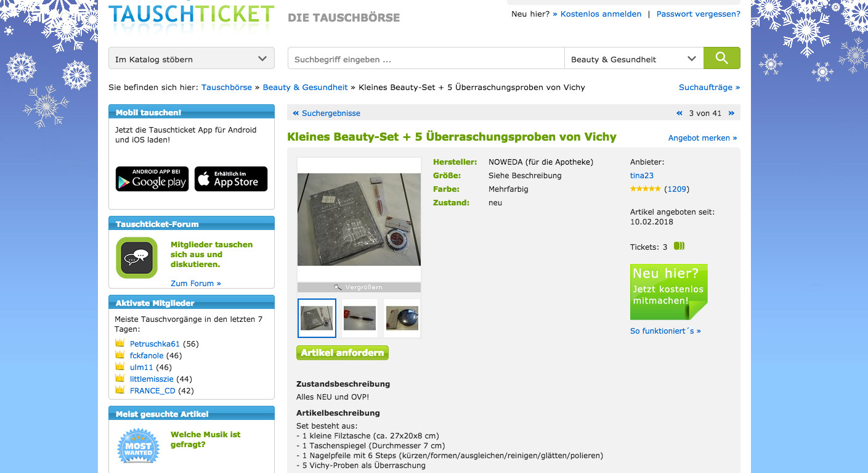The height and width of the screenshot is (473, 868).
Task: Click Vergrößern to enlarge the image
Action: coord(359,287)
